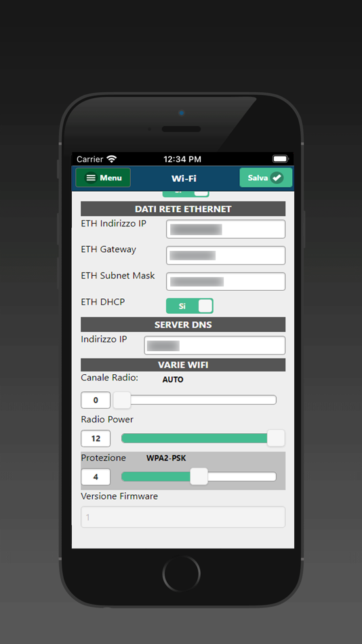
Task: Focus the ETH Indirizzo IP field
Action: [226, 229]
